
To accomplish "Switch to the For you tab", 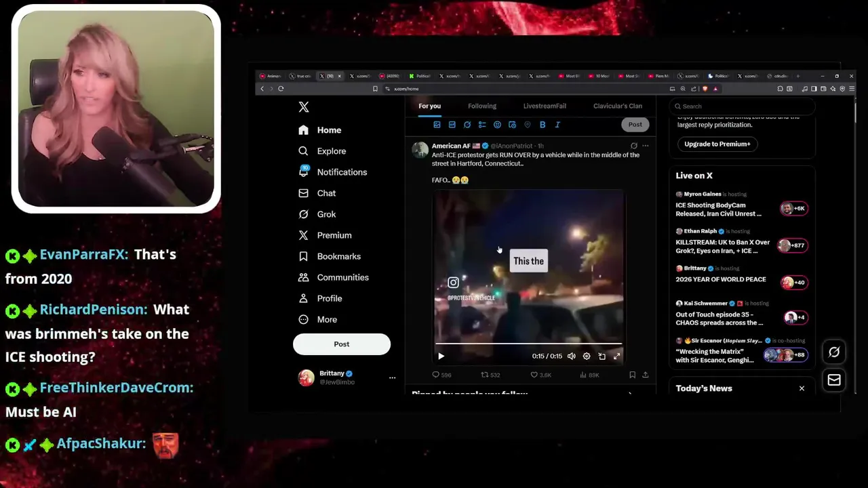I will click(x=429, y=106).
